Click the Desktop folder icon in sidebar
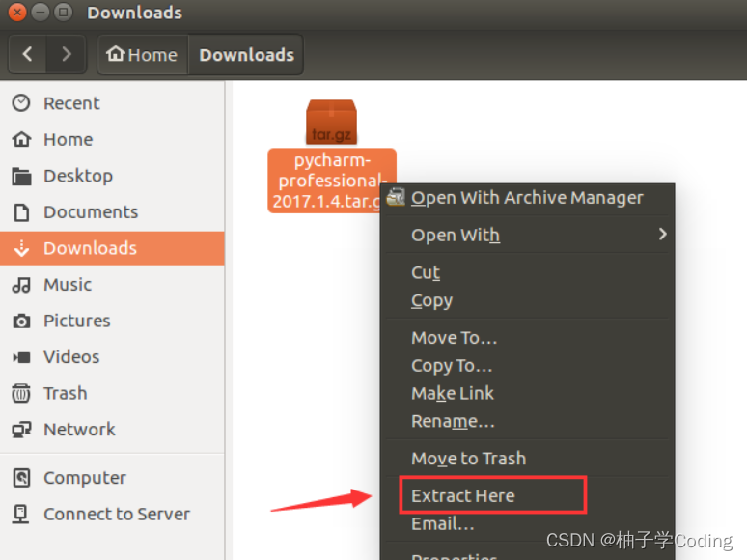Screen dimensions: 747x560 coord(21,177)
